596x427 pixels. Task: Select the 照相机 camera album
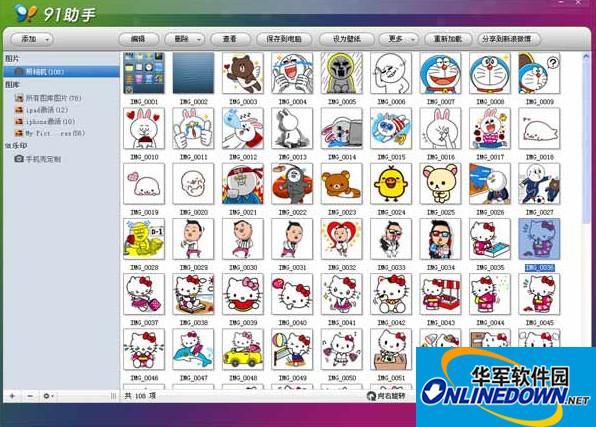pyautogui.click(x=62, y=71)
